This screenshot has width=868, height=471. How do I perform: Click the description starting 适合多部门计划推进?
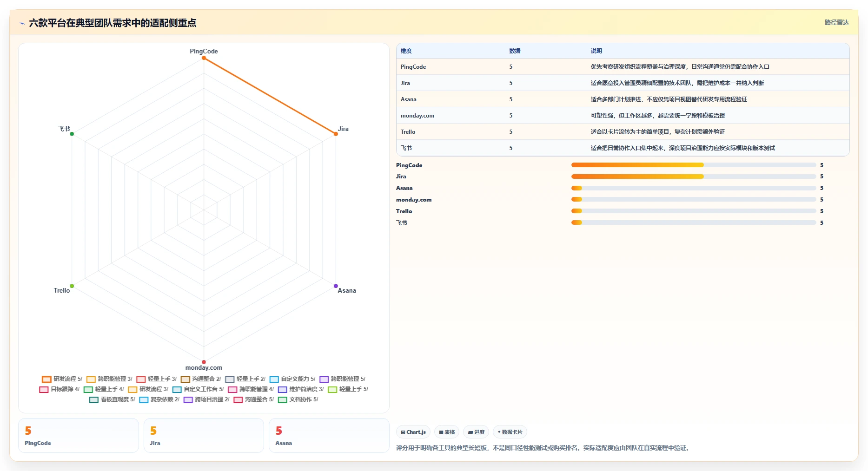pos(669,99)
